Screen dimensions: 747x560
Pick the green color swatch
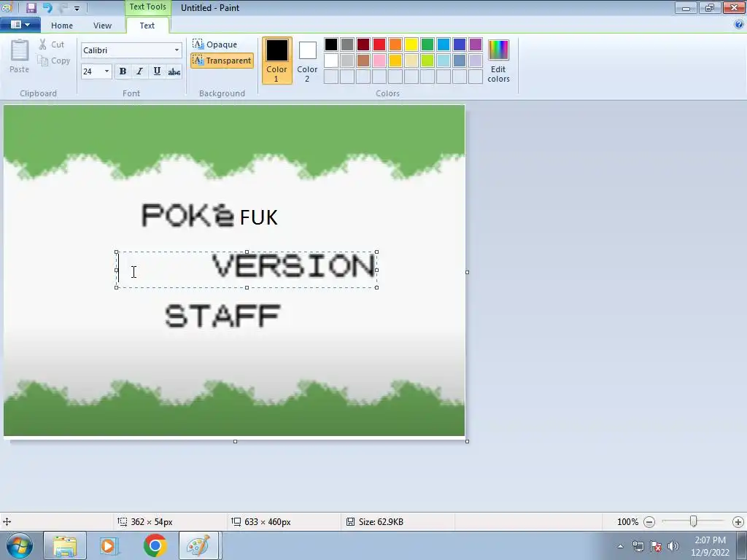tap(427, 44)
